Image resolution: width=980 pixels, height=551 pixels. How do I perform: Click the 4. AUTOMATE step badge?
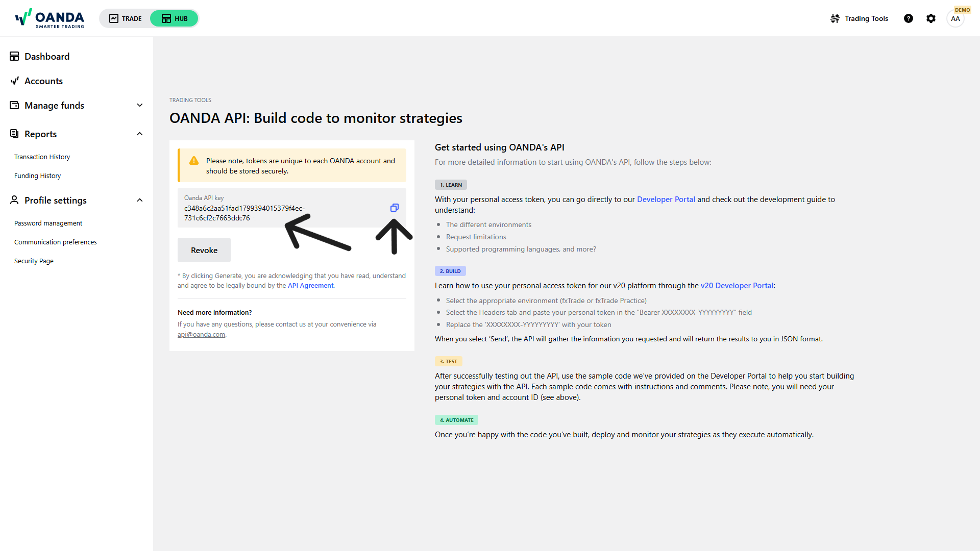pos(456,420)
